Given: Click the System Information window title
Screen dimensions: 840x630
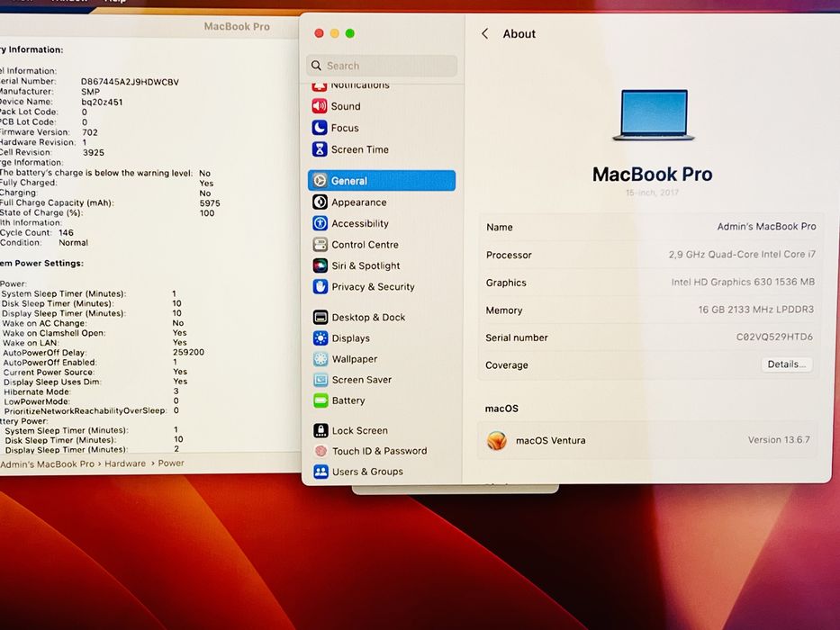Looking at the screenshot, I should pyautogui.click(x=237, y=26).
